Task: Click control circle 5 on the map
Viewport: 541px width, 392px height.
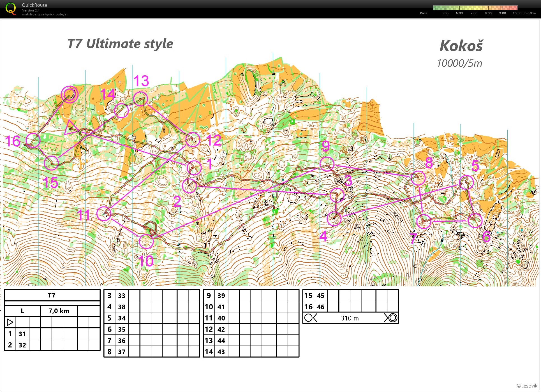Action: [467, 182]
